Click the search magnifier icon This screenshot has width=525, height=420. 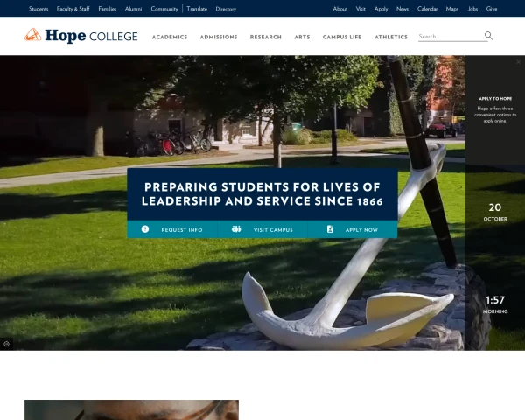[488, 36]
